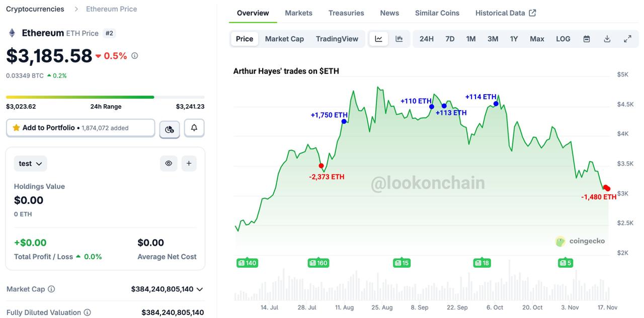644x318 pixels.
Task: Click the price alert bell icon
Action: click(194, 128)
